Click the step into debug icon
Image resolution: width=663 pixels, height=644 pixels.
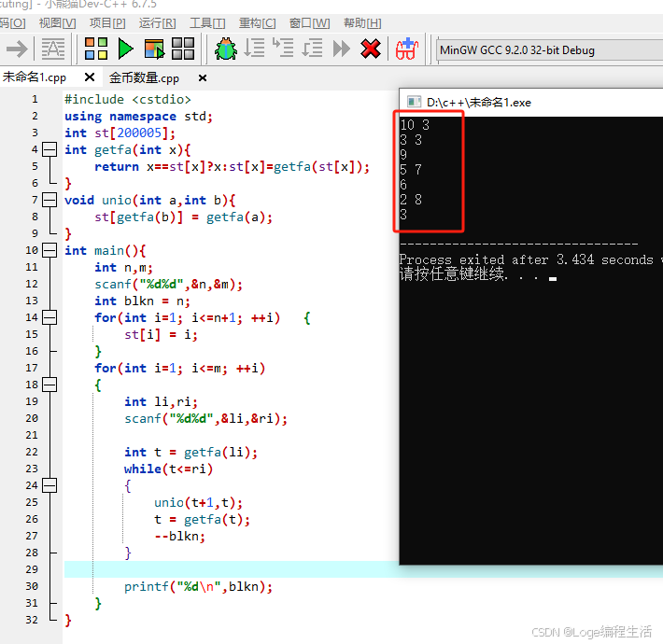coord(283,48)
